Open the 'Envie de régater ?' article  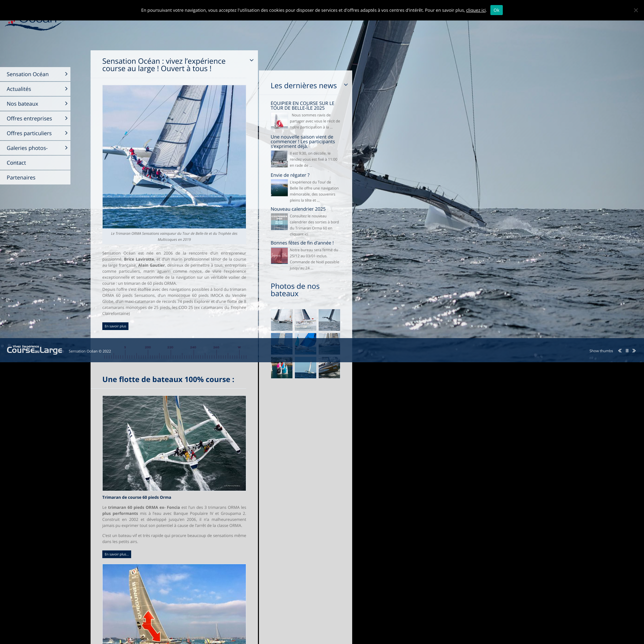[290, 175]
